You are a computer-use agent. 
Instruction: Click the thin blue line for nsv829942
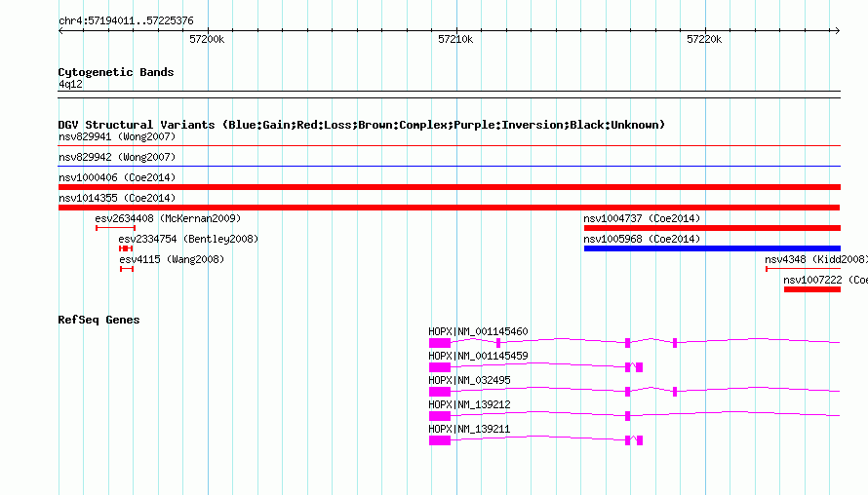(x=449, y=166)
